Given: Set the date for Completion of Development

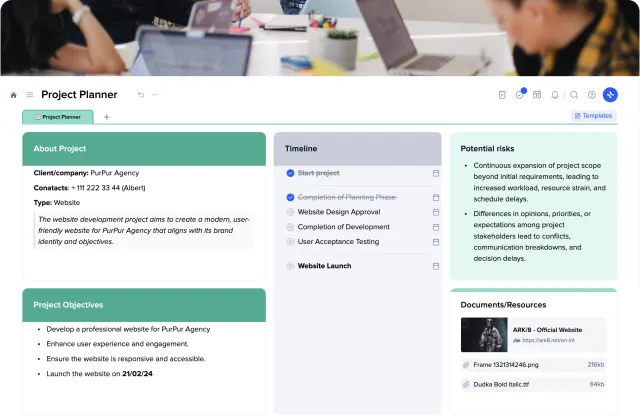Looking at the screenshot, I should tap(436, 227).
